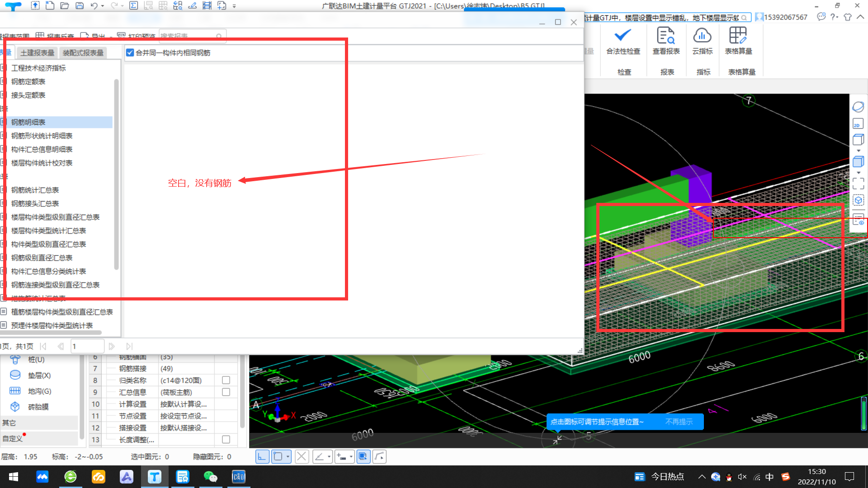This screenshot has width=868, height=488.
Task: Click the Save icon in quick toolbar
Action: [x=80, y=6]
